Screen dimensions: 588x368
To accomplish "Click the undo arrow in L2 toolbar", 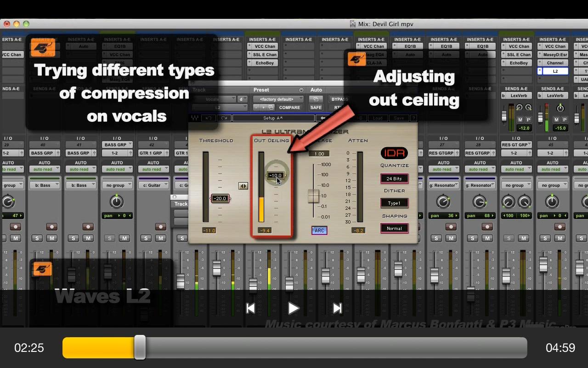I will pos(208,118).
